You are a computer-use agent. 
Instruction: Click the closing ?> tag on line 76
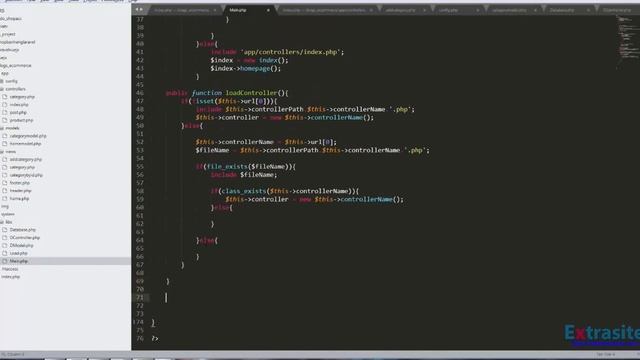155,338
